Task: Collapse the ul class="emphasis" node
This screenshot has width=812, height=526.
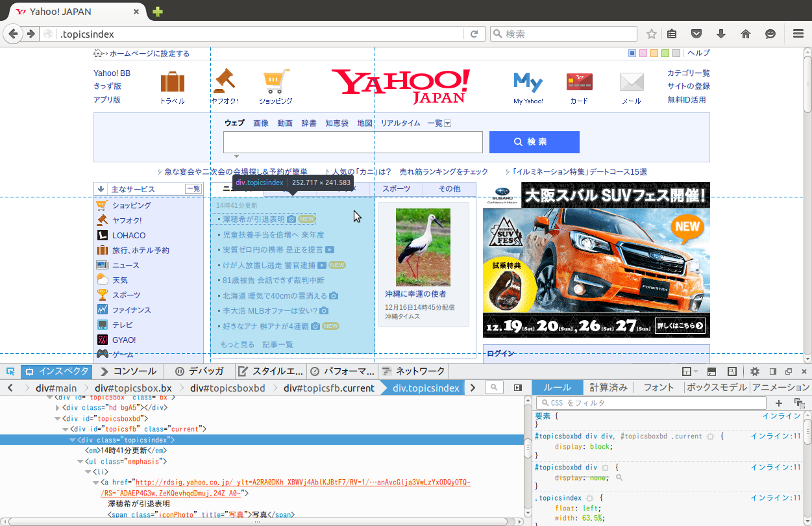Action: point(79,462)
